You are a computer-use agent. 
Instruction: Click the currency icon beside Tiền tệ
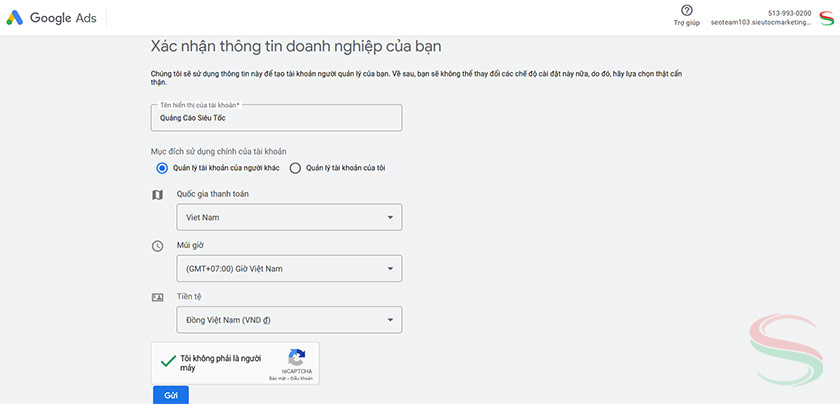click(157, 297)
